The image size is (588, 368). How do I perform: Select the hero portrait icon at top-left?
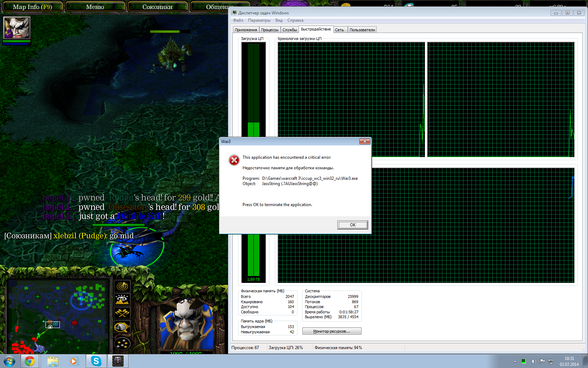(16, 28)
